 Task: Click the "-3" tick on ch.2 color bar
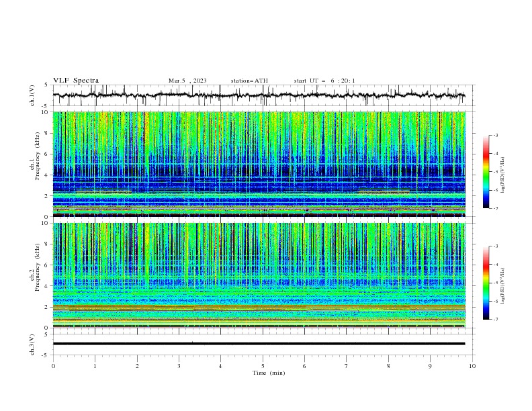(x=495, y=246)
